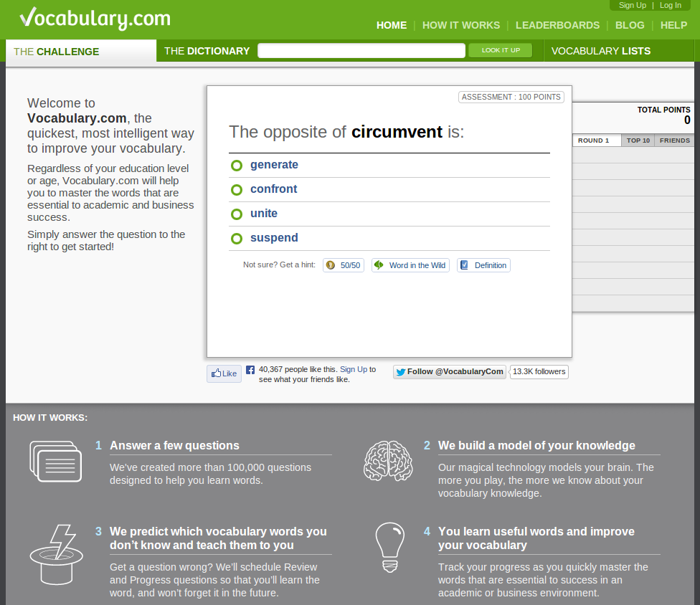Image resolution: width=700 pixels, height=605 pixels.
Task: Select the radio circle for unite
Action: pyautogui.click(x=237, y=214)
